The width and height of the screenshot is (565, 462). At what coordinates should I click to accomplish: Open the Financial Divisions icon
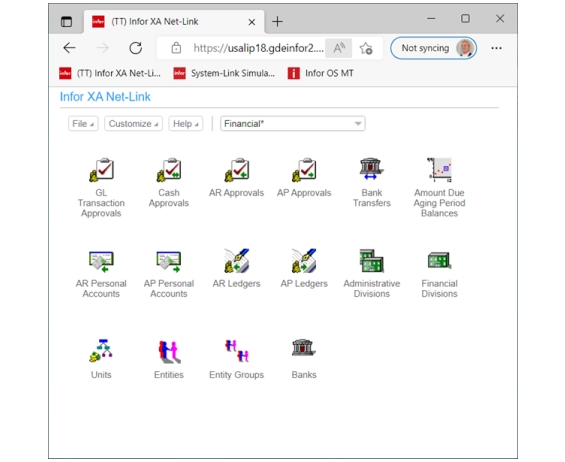(439, 260)
